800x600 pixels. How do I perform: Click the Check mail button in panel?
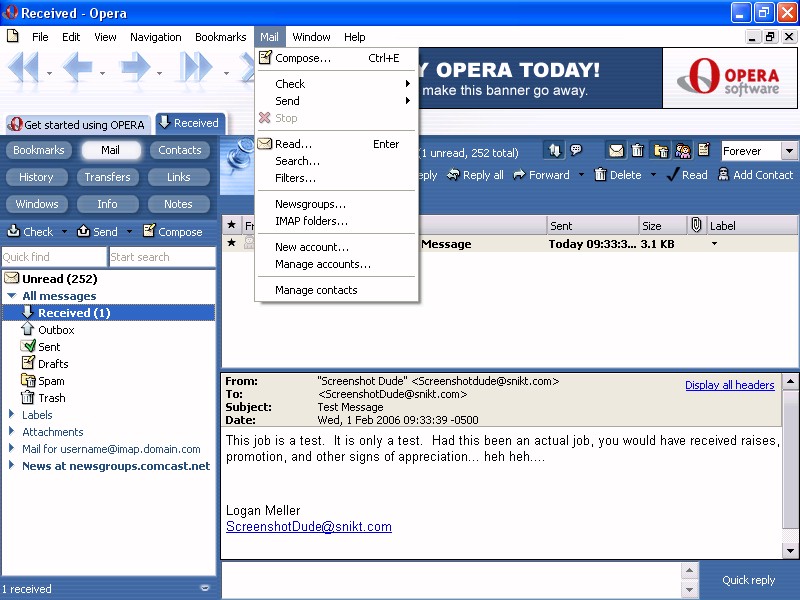point(31,232)
